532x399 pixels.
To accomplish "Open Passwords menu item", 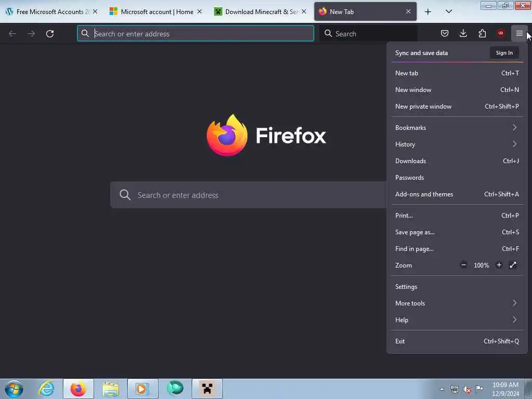I will click(x=457, y=178).
